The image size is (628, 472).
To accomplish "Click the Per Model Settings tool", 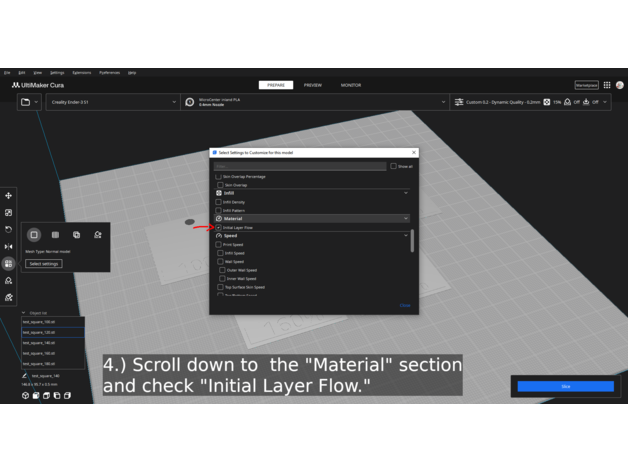I will pyautogui.click(x=9, y=264).
